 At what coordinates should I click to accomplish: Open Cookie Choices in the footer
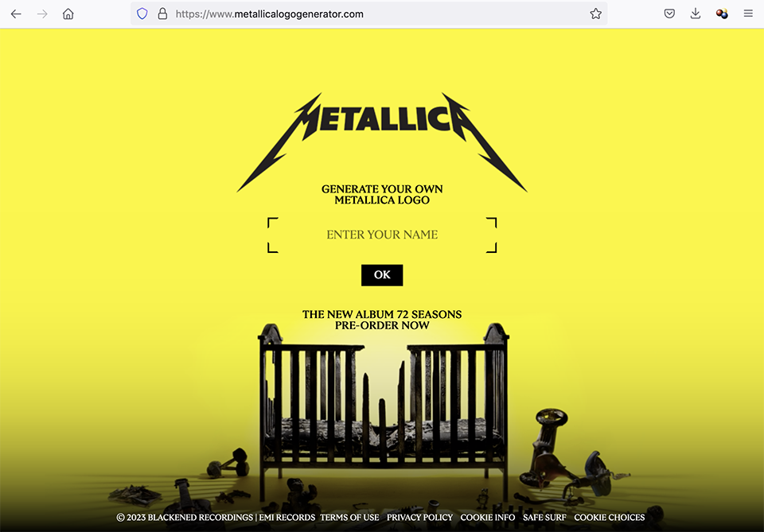[x=609, y=518]
